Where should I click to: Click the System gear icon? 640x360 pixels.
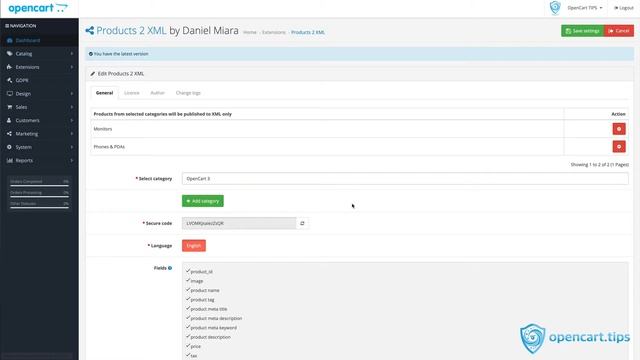[x=9, y=147]
